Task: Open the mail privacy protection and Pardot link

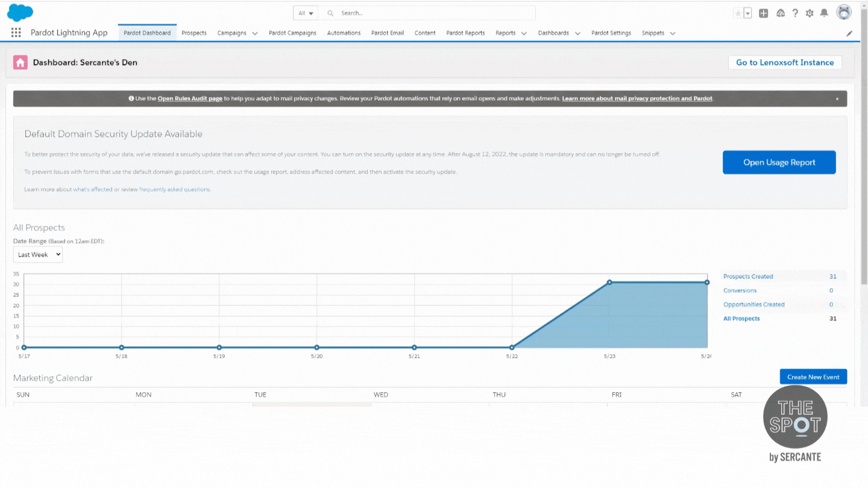Action: click(x=637, y=98)
